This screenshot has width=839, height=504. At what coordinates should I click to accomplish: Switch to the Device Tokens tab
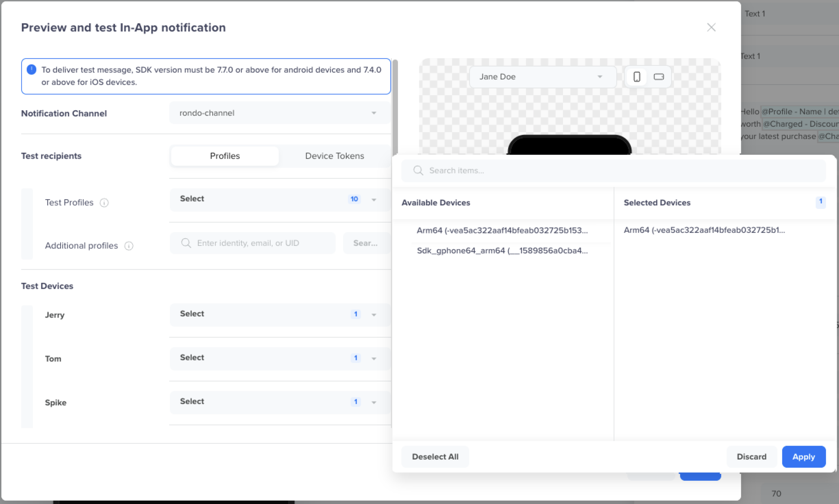(334, 156)
